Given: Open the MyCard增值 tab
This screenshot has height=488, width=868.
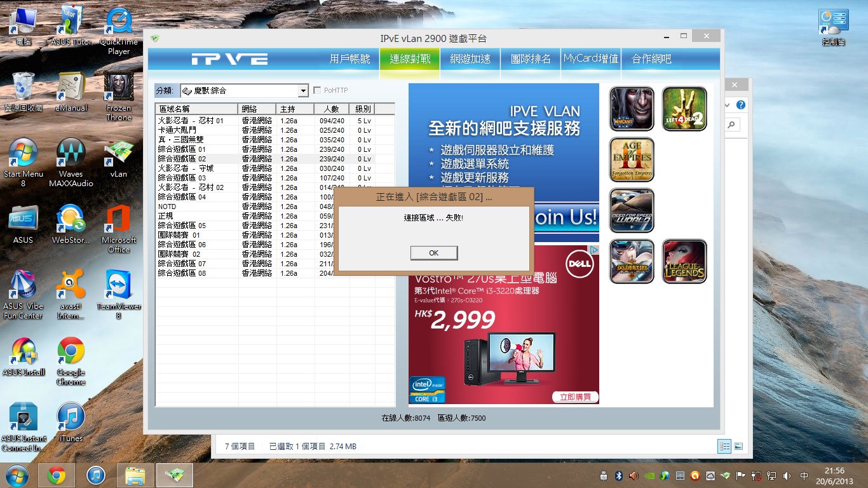Looking at the screenshot, I should (591, 59).
